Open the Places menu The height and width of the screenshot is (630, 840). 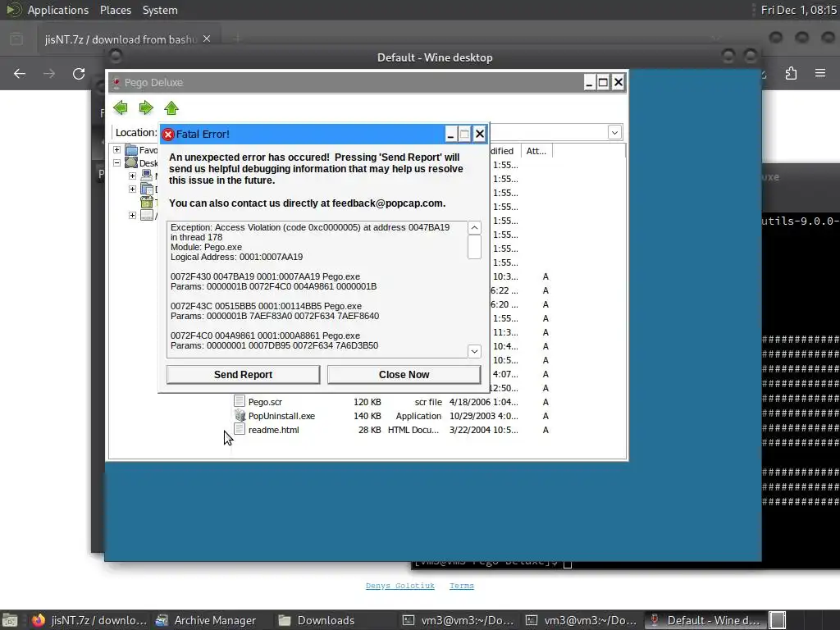pyautogui.click(x=115, y=10)
